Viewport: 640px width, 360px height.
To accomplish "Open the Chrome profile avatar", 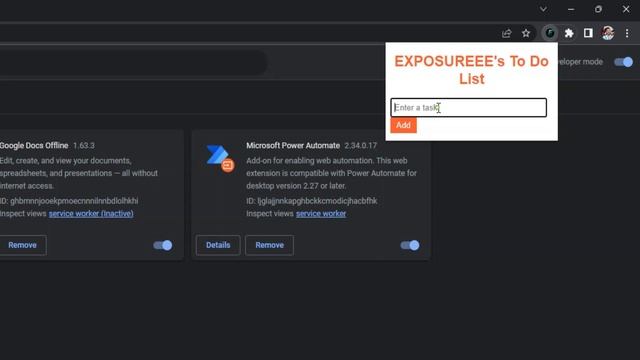I will (x=608, y=33).
